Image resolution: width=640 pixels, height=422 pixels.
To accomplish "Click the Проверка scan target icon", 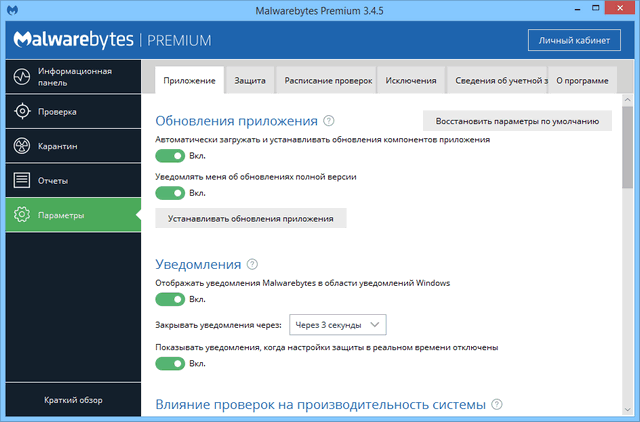I will [x=21, y=111].
